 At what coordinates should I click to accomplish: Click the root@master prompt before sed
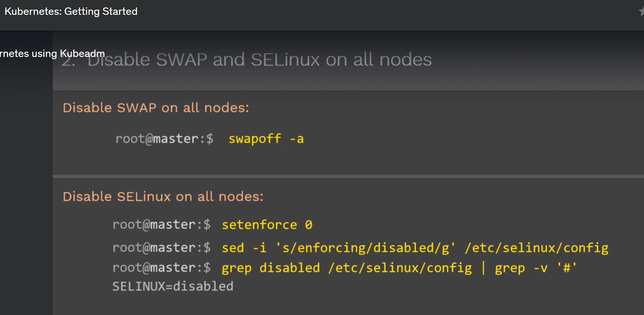tap(162, 247)
